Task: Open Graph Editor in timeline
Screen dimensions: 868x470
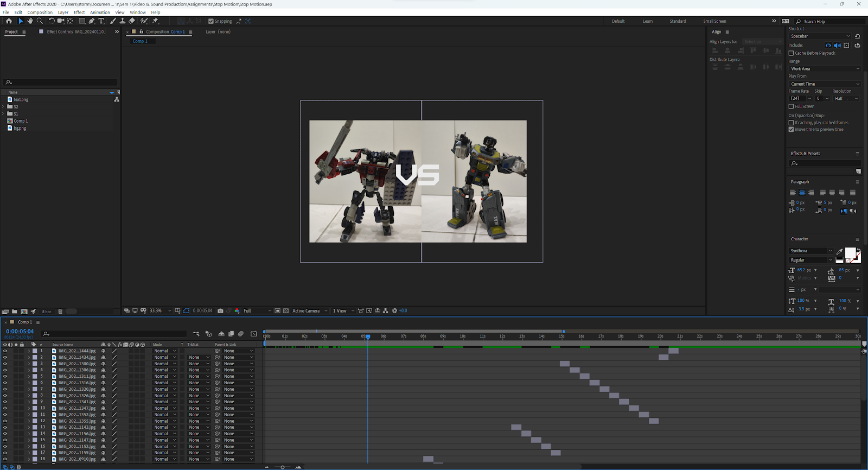Action: (x=253, y=334)
